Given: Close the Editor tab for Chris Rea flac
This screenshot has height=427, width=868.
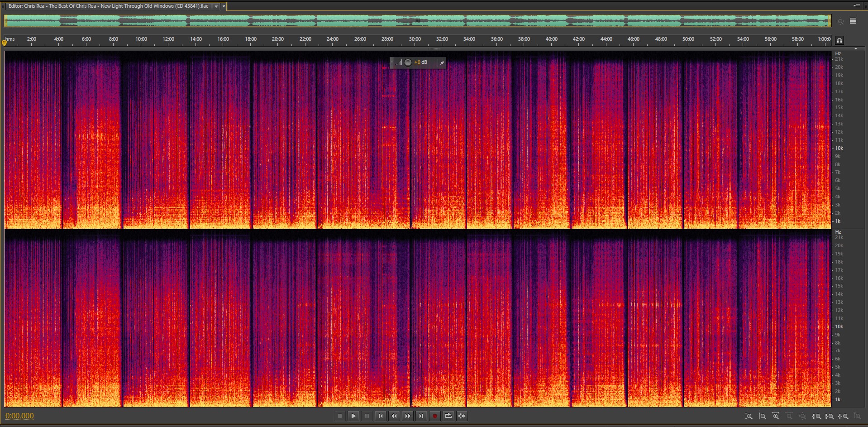Looking at the screenshot, I should (x=224, y=6).
